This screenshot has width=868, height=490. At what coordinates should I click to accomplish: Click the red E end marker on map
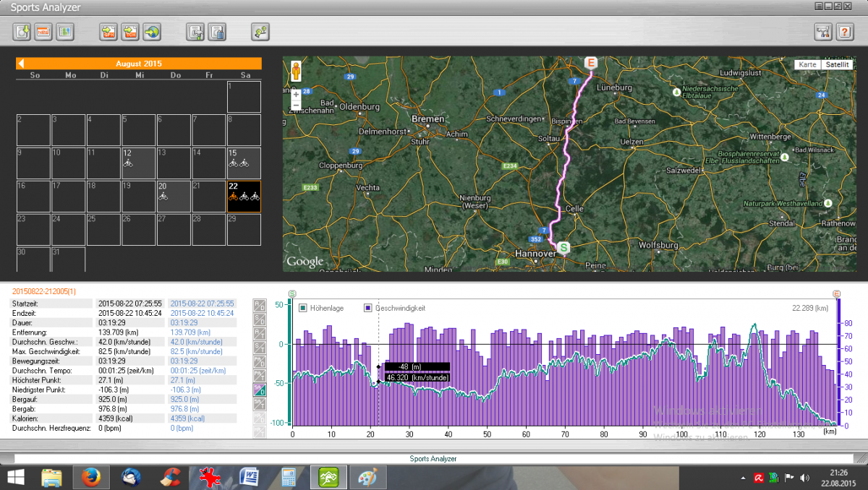pos(591,64)
